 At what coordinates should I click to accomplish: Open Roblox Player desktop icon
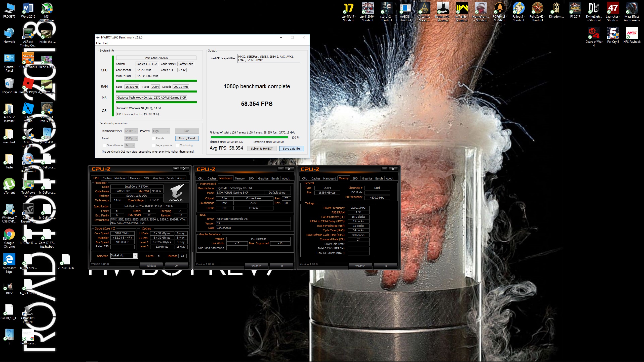28,86
